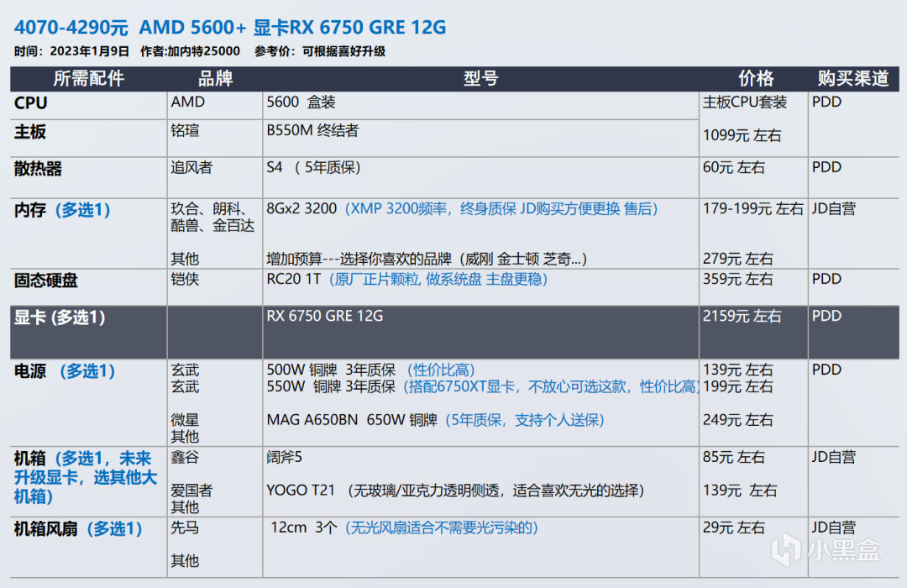Click the '249元 左右' price
Image resolution: width=907 pixels, height=588 pixels.
pyautogui.click(x=737, y=420)
